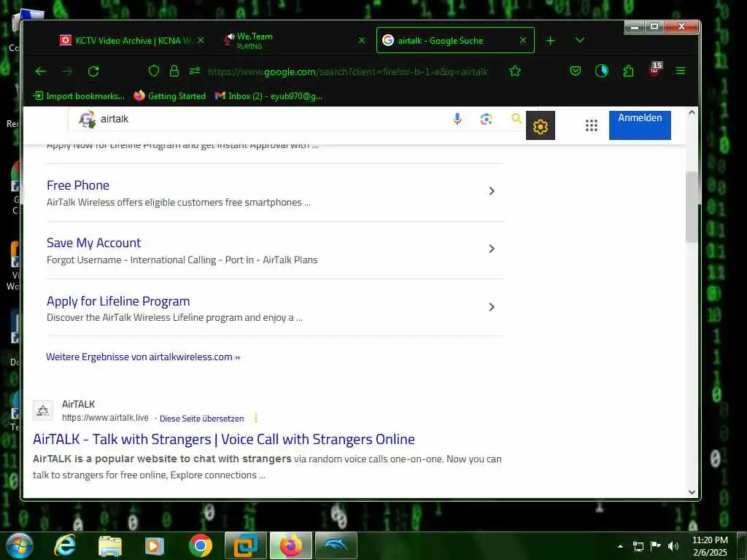This screenshot has height=560, width=747.
Task: Start voice search with microphone icon
Action: coord(457,119)
